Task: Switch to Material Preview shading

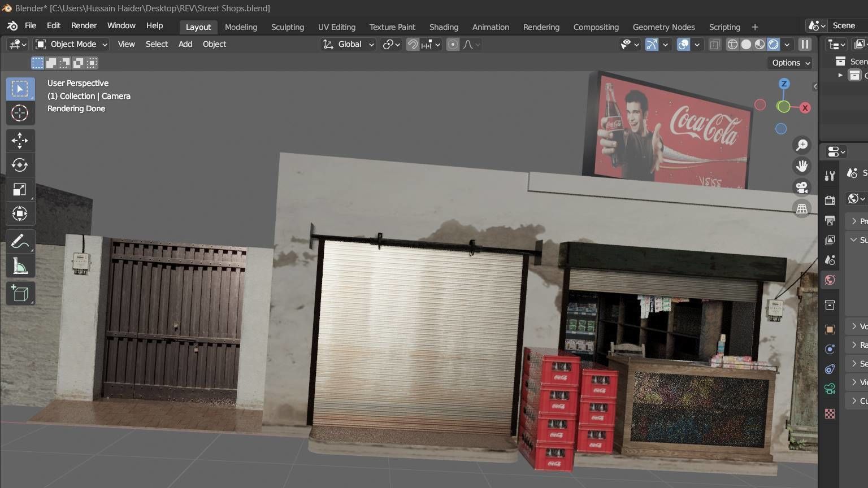Action: point(759,44)
